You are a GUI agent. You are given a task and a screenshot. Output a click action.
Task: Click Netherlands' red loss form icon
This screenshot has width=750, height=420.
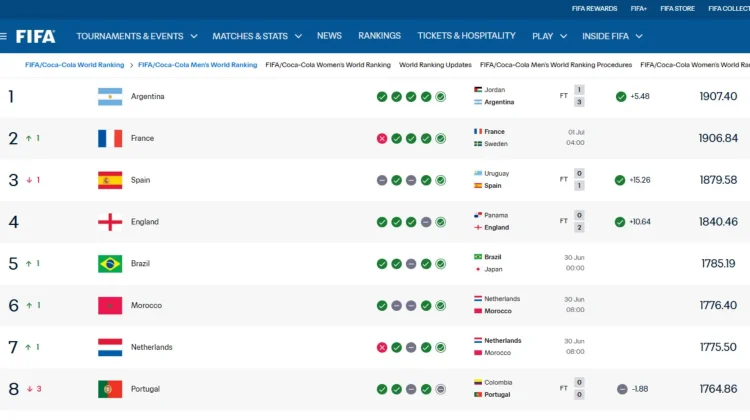[x=382, y=347]
